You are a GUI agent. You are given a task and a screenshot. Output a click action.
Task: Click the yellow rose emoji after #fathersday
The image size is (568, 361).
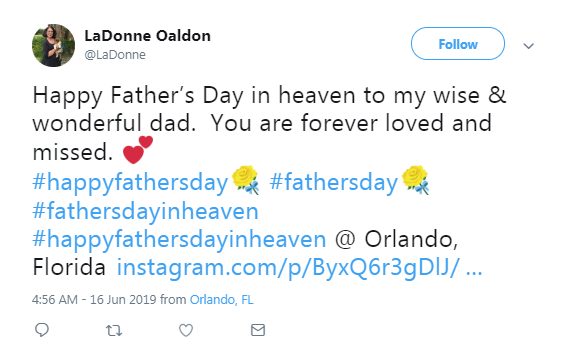click(x=415, y=180)
